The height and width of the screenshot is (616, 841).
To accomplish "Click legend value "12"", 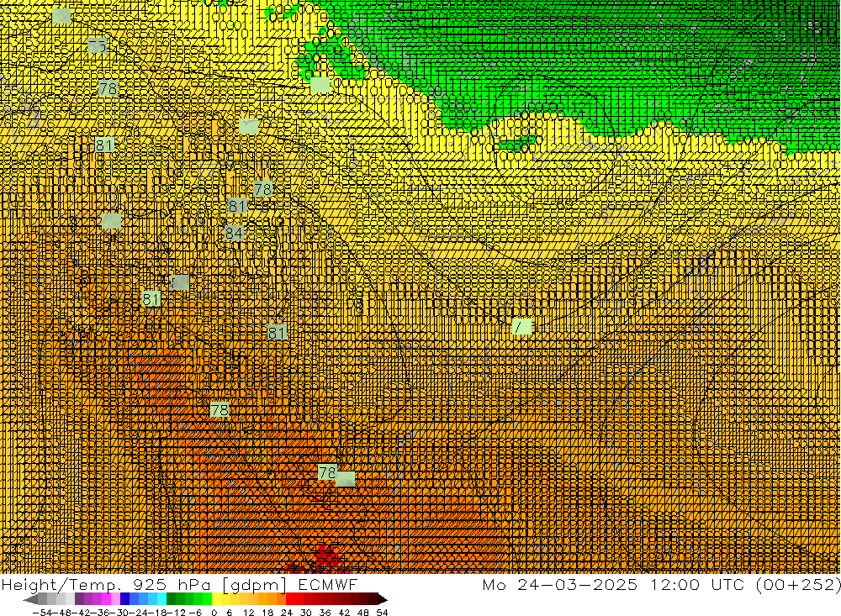I will (x=248, y=613).
